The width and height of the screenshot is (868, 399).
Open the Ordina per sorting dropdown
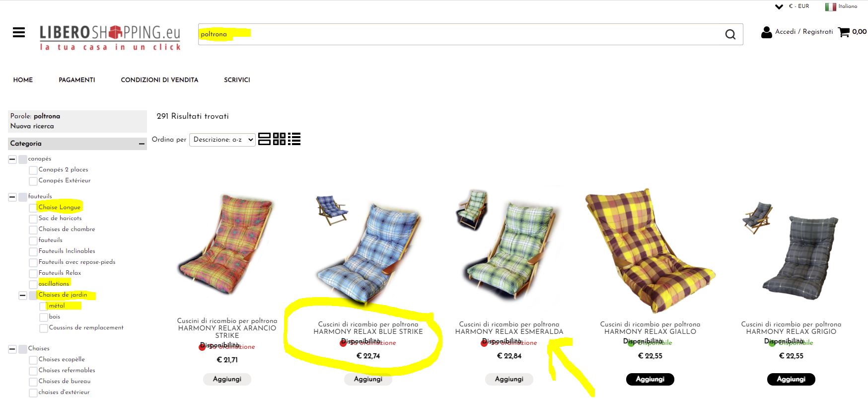(x=222, y=140)
